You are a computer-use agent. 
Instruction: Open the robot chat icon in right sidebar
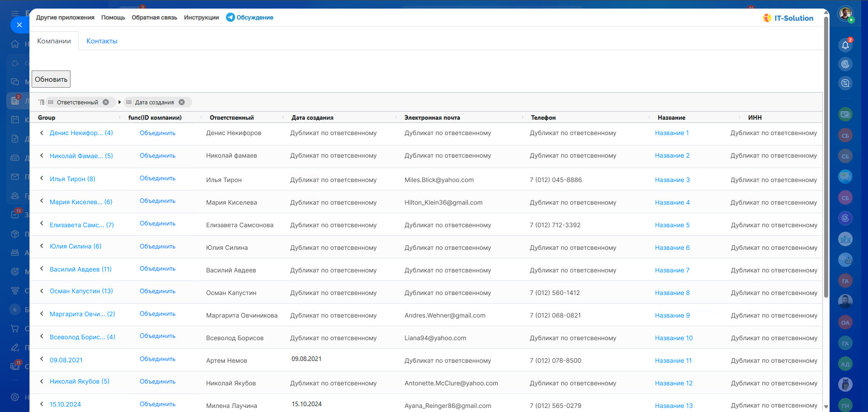845,260
